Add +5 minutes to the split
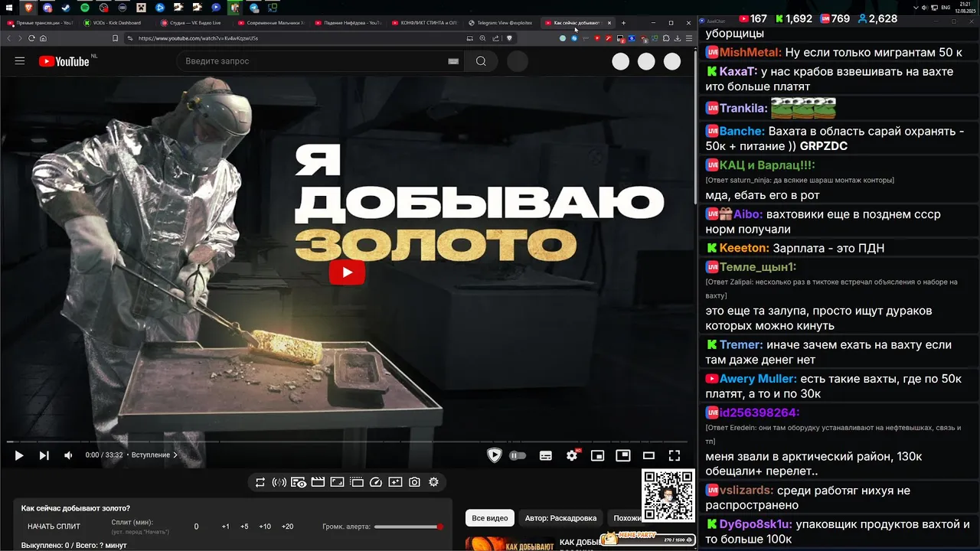Viewport: 980px width, 551px height. (x=244, y=527)
